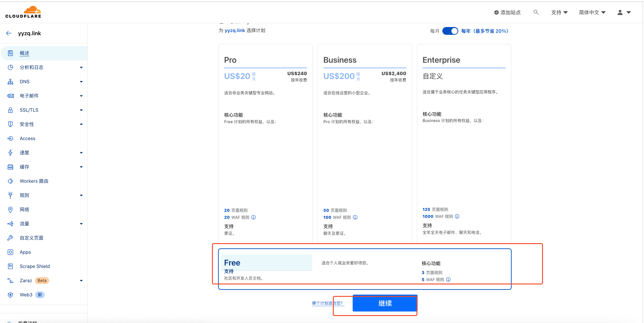
Task: Click the 每月 label
Action: pos(435,31)
